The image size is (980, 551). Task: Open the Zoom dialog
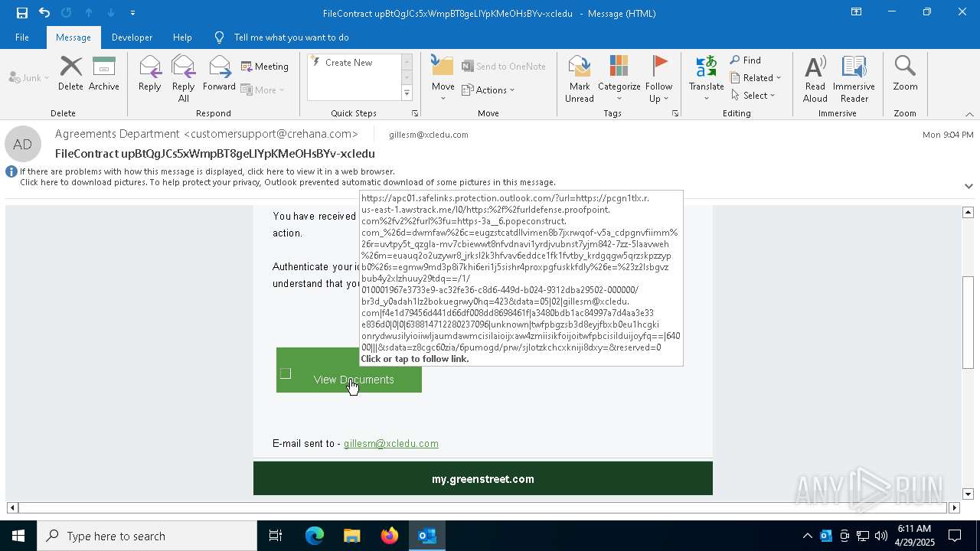point(905,73)
